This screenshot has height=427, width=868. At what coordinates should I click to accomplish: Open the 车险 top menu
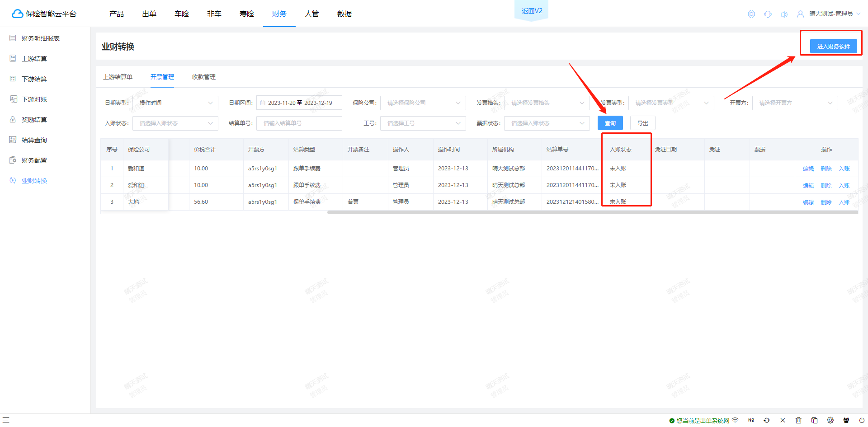(182, 14)
